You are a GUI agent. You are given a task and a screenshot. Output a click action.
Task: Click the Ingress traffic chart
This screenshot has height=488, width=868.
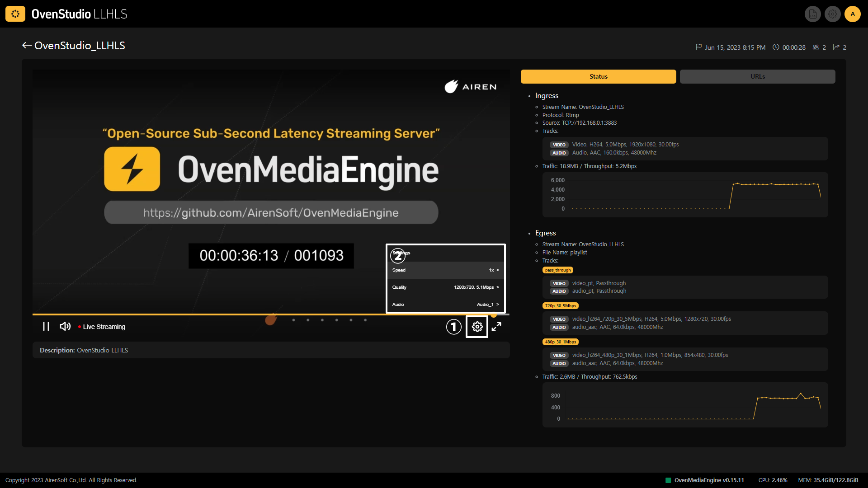(685, 195)
